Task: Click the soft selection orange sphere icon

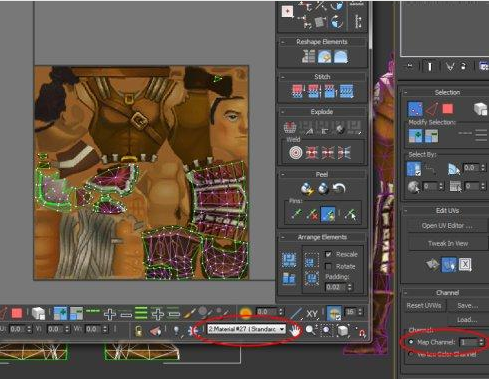Action: coord(246,313)
